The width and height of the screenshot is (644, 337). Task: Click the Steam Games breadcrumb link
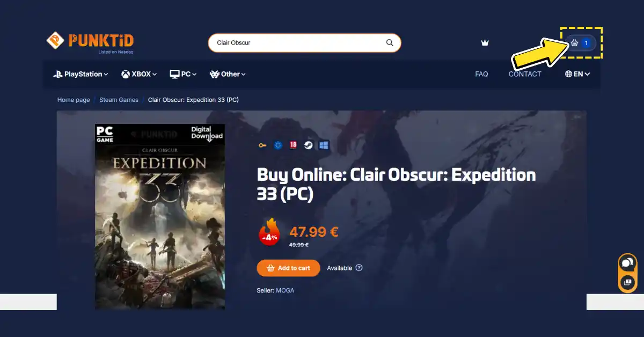click(119, 100)
